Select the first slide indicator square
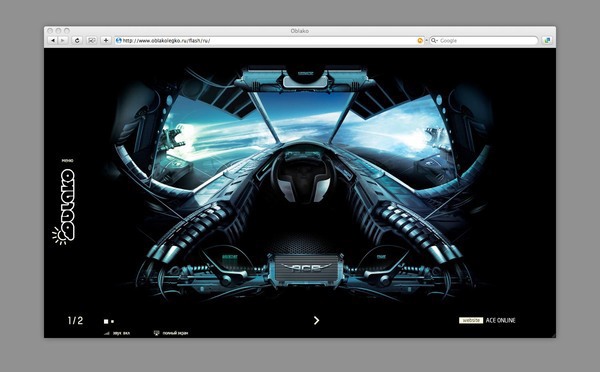Image resolution: width=600 pixels, height=372 pixels. 106,321
